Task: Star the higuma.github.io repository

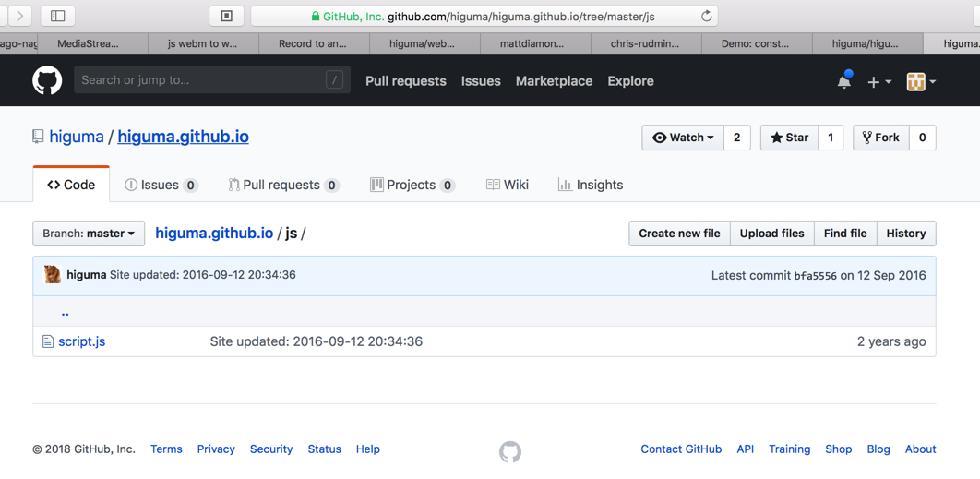Action: [789, 138]
